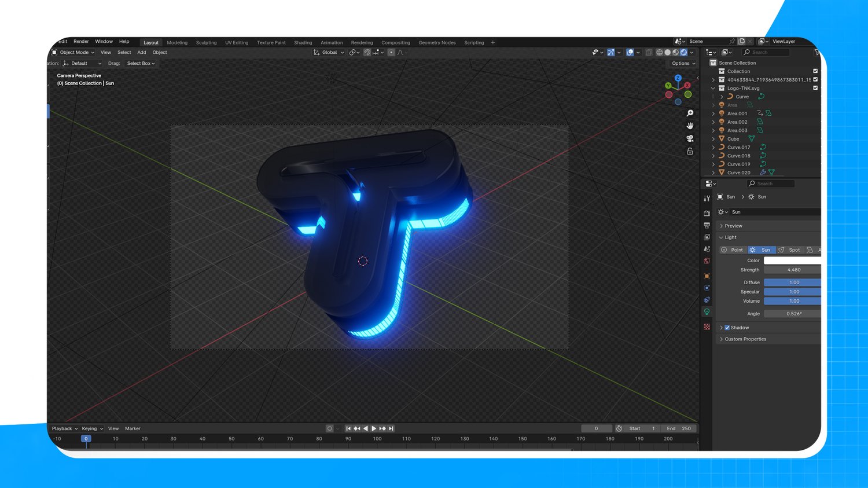The width and height of the screenshot is (868, 488).
Task: Toggle the camera view icon in the viewport
Action: (690, 138)
